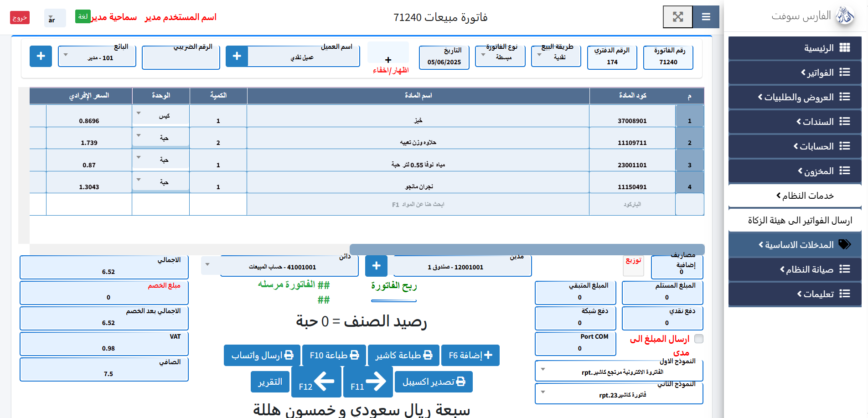Switch the language using the ar toggle
The width and height of the screenshot is (868, 418).
[x=55, y=18]
